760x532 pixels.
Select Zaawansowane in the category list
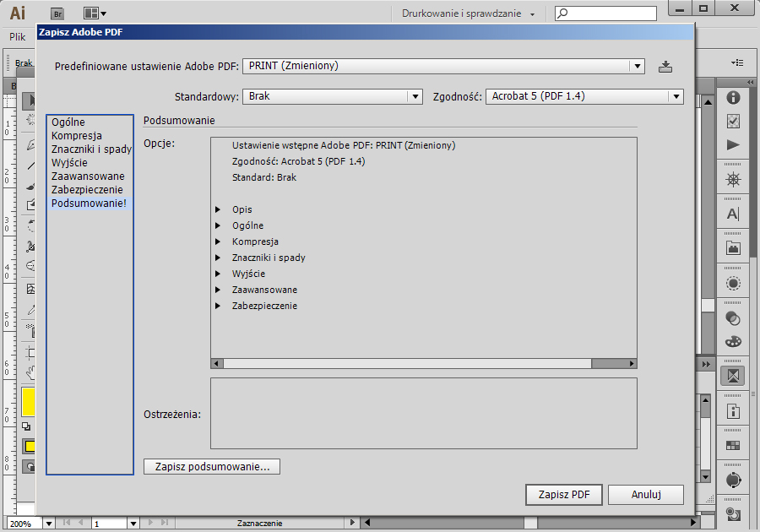click(x=88, y=176)
